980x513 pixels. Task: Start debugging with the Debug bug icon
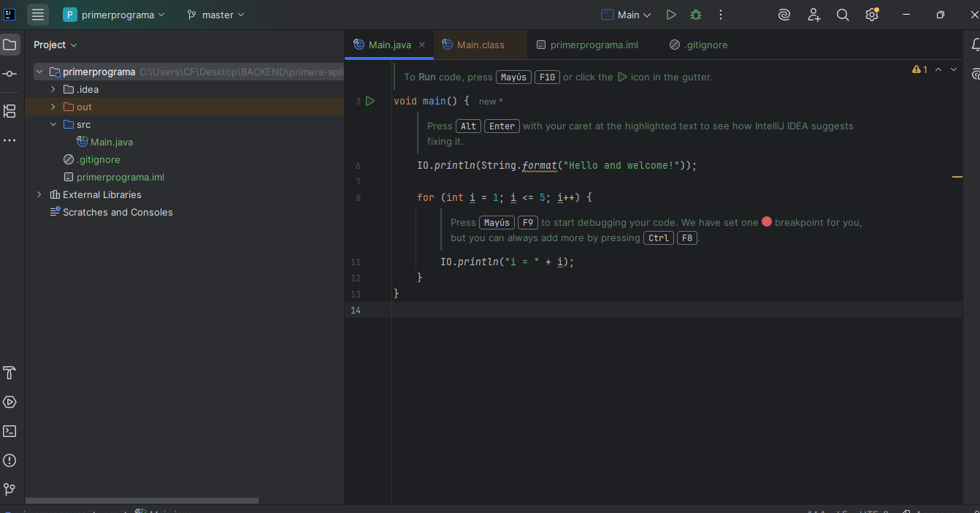point(695,15)
